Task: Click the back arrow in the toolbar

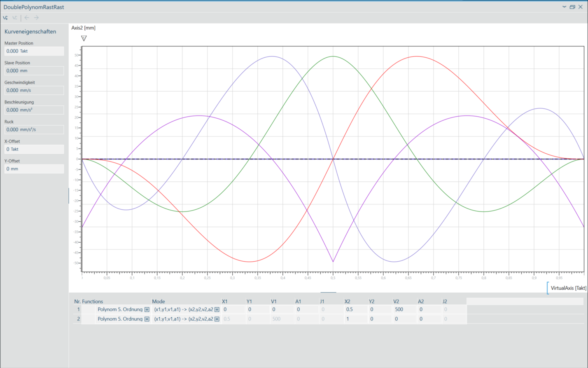Action: pos(27,18)
